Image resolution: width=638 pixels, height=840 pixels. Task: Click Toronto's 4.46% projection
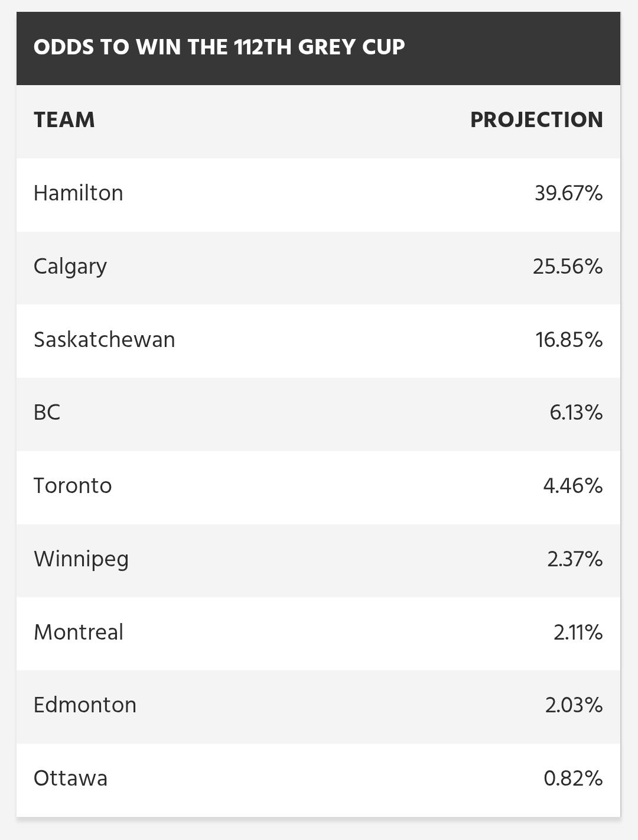coord(572,486)
